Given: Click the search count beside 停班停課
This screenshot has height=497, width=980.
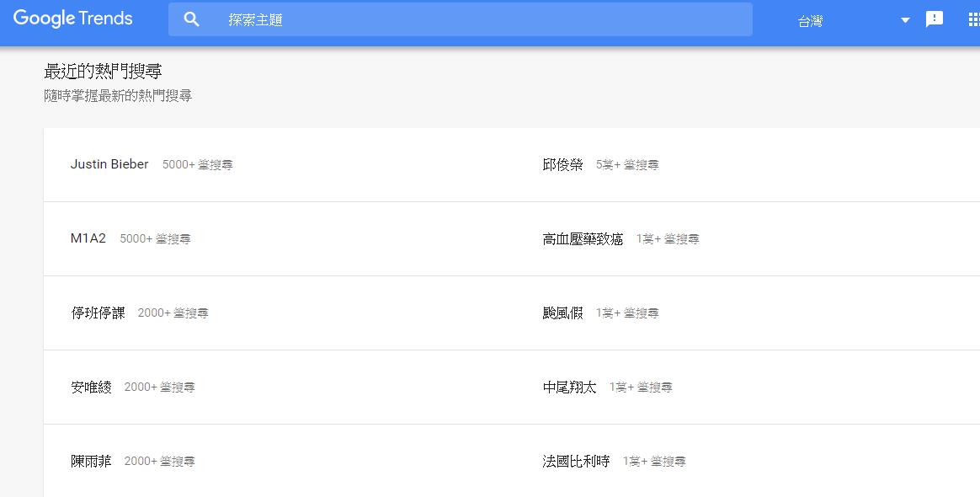Looking at the screenshot, I should (x=173, y=313).
